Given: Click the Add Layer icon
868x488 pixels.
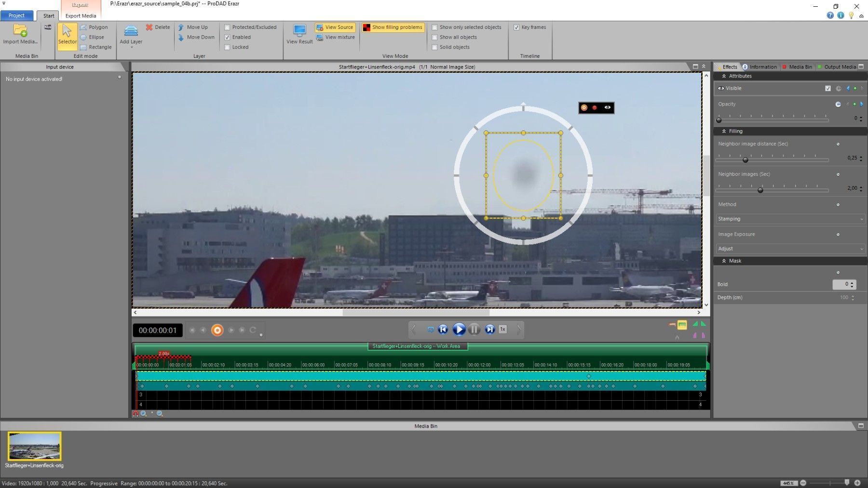Looking at the screenshot, I should pyautogui.click(x=131, y=31).
